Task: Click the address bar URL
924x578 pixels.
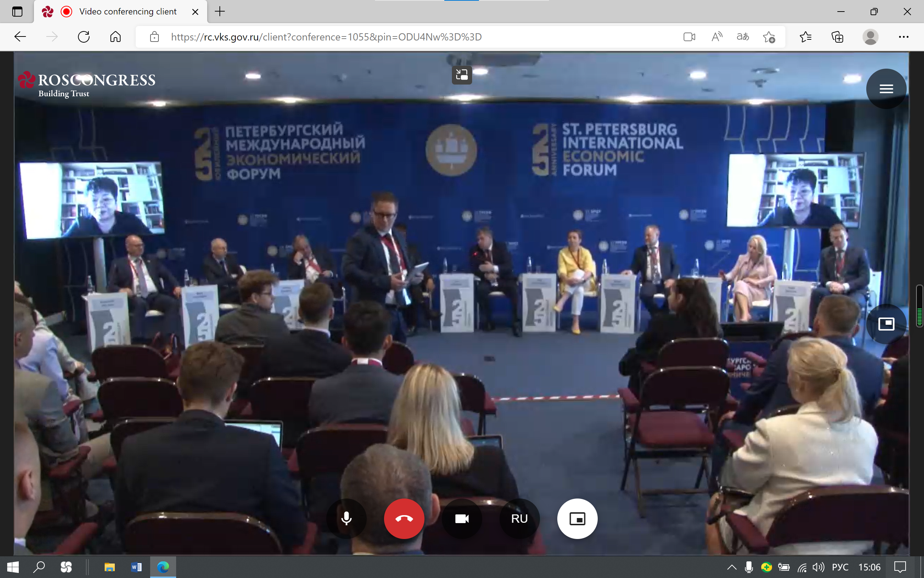Action: (x=326, y=37)
